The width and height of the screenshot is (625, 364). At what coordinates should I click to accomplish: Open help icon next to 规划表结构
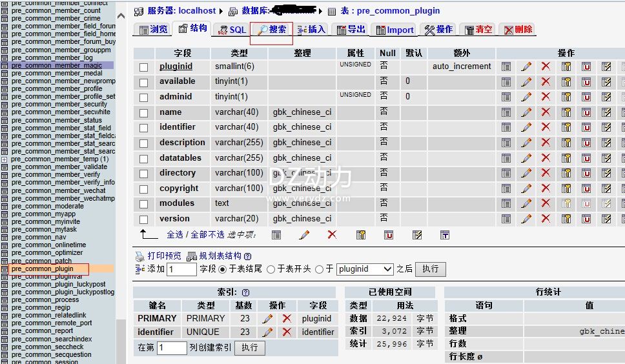click(247, 256)
